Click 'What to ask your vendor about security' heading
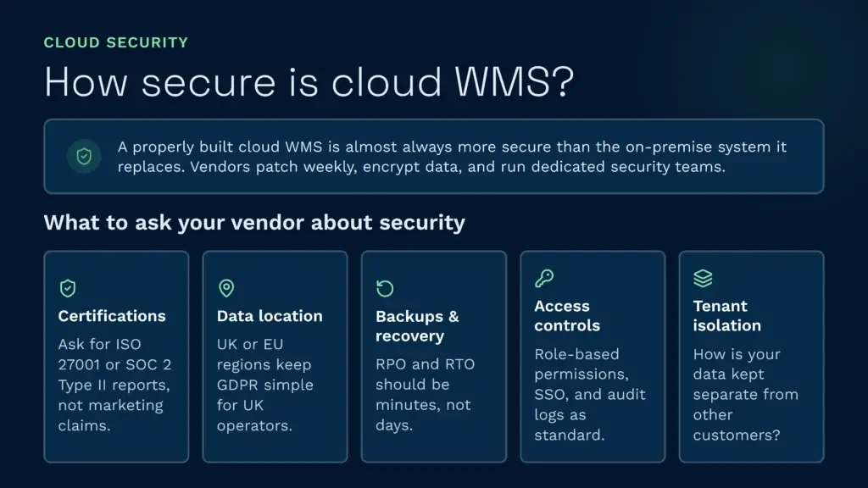The height and width of the screenshot is (488, 868). pyautogui.click(x=254, y=223)
